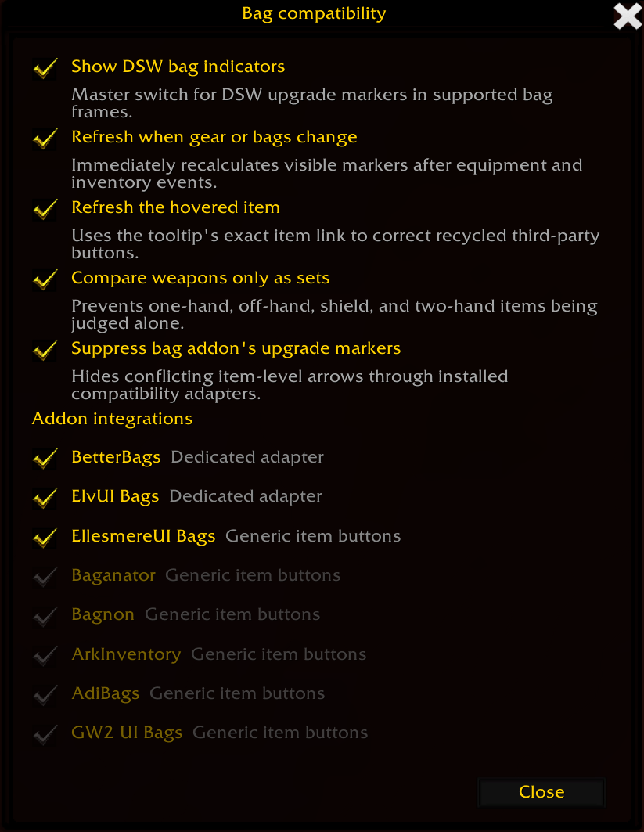Viewport: 644px width, 832px height.
Task: Click the AdiBags integration checkbox
Action: (x=45, y=694)
